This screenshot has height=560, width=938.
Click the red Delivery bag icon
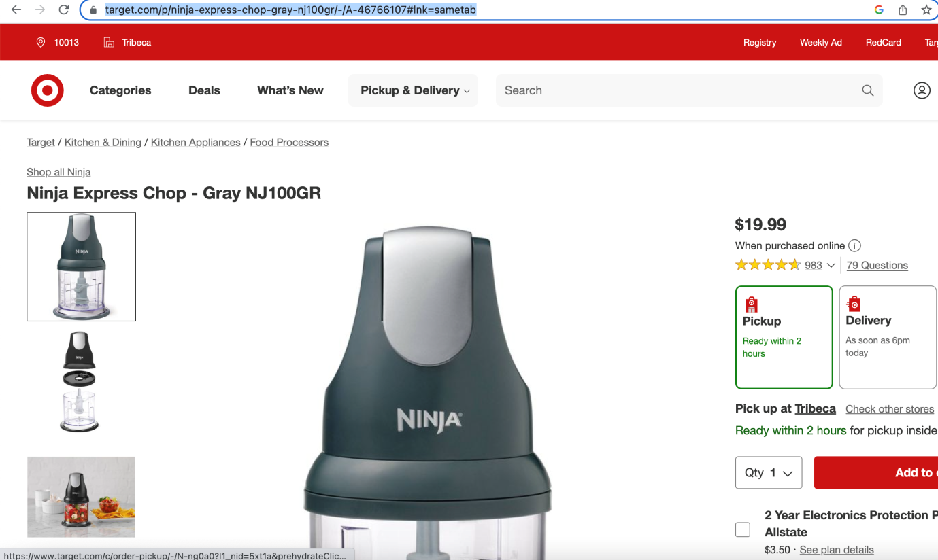[x=854, y=304]
